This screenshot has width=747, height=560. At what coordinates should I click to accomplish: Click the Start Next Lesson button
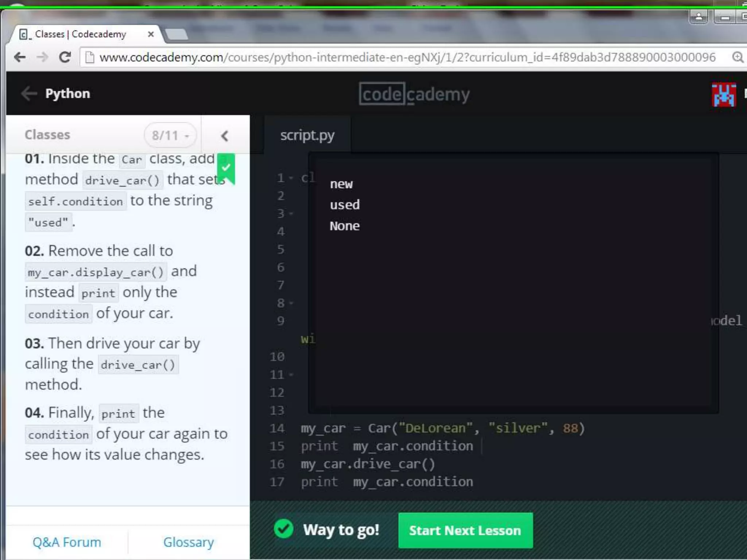click(465, 530)
